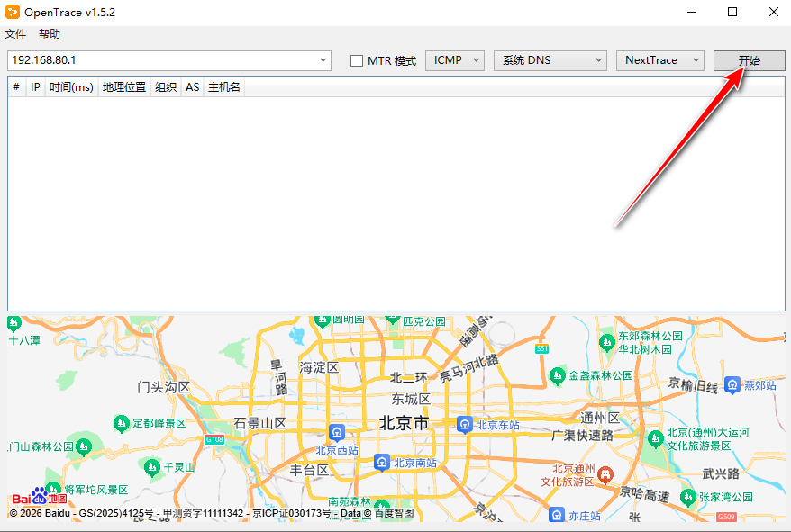Open the ICMP protocol dropdown

click(x=455, y=60)
